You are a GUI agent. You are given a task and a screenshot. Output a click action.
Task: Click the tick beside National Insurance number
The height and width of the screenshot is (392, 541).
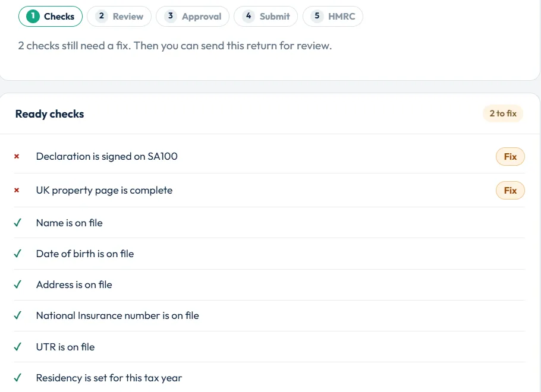(18, 315)
